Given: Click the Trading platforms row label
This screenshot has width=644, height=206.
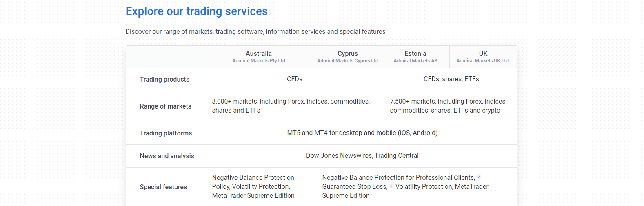Looking at the screenshot, I should point(166,133).
